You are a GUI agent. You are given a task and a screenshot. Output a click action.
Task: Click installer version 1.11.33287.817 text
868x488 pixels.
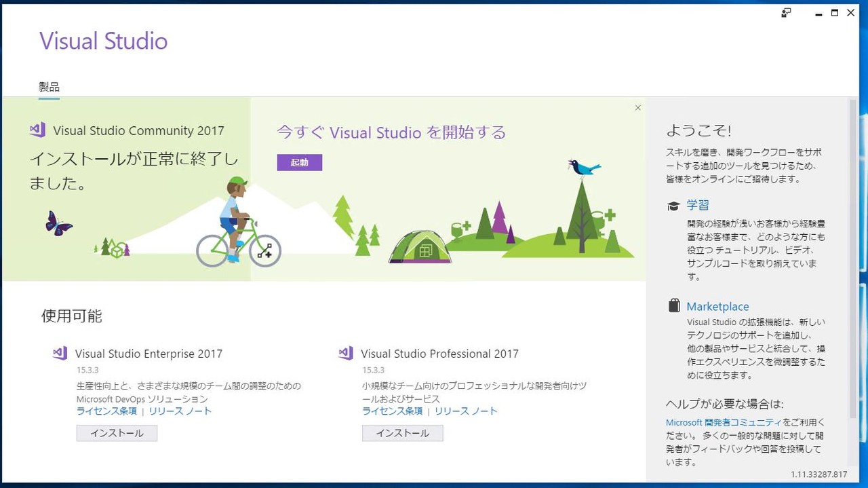coord(818,474)
